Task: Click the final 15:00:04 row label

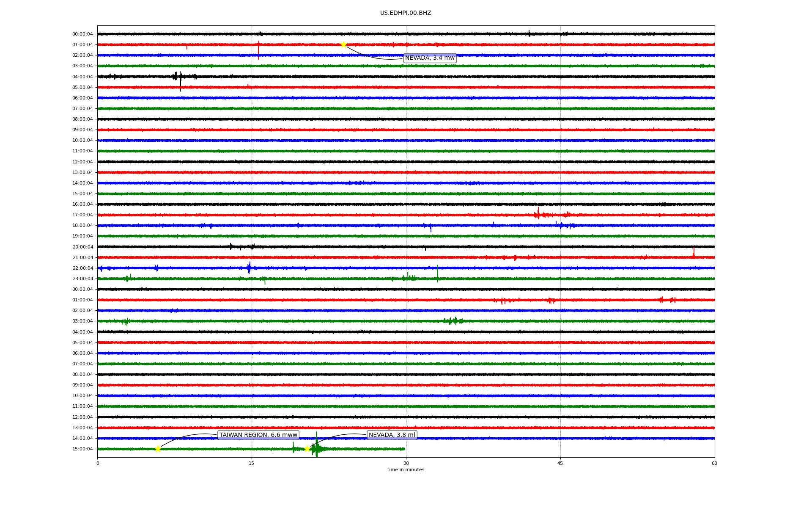Action: [x=82, y=449]
